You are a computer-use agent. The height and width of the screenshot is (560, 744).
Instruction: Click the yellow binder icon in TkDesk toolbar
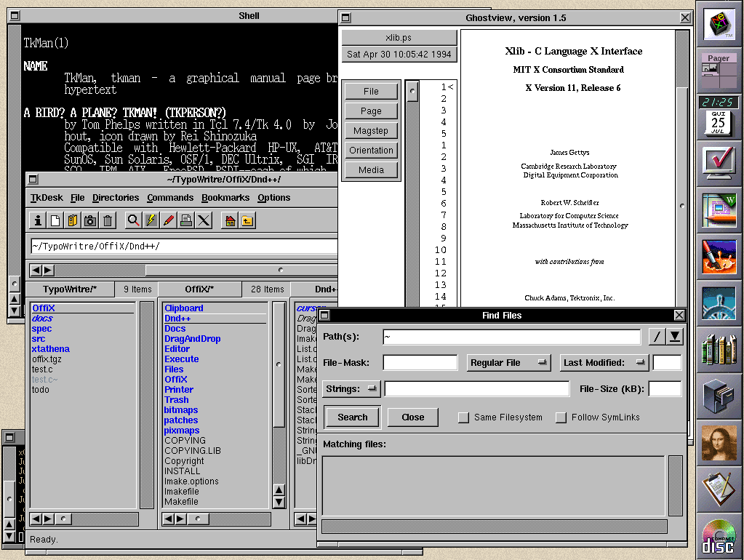pyautogui.click(x=73, y=220)
